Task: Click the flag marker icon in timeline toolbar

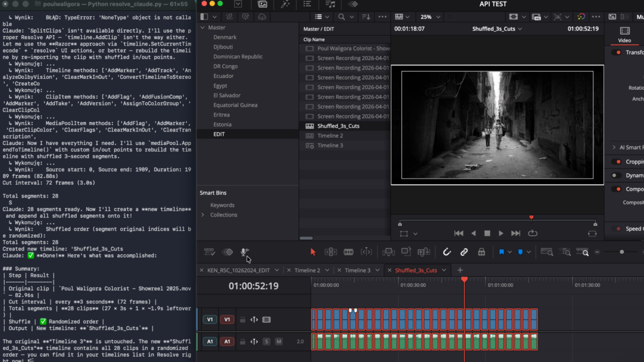Action: (x=502, y=252)
